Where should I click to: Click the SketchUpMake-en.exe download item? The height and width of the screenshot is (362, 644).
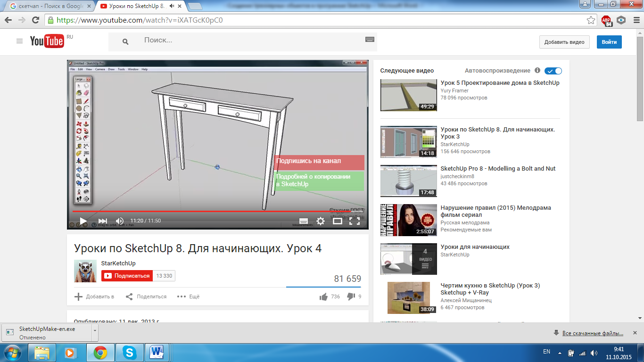point(47,333)
